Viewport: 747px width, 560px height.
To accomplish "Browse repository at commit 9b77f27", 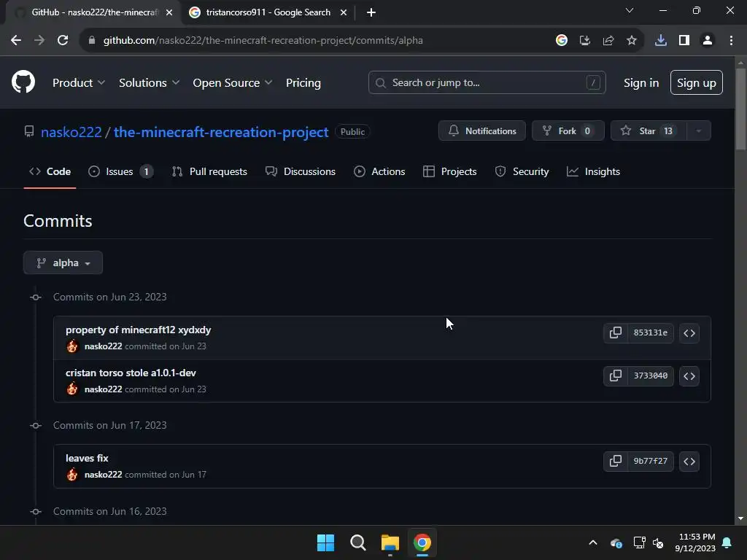I will [x=689, y=461].
